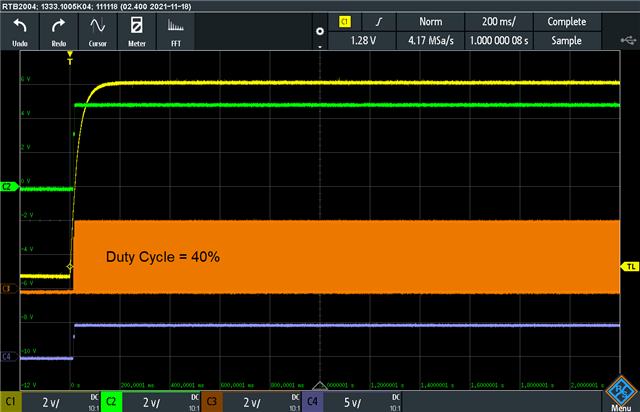
Task: Change the rising edge trigger slope
Action: click(379, 22)
